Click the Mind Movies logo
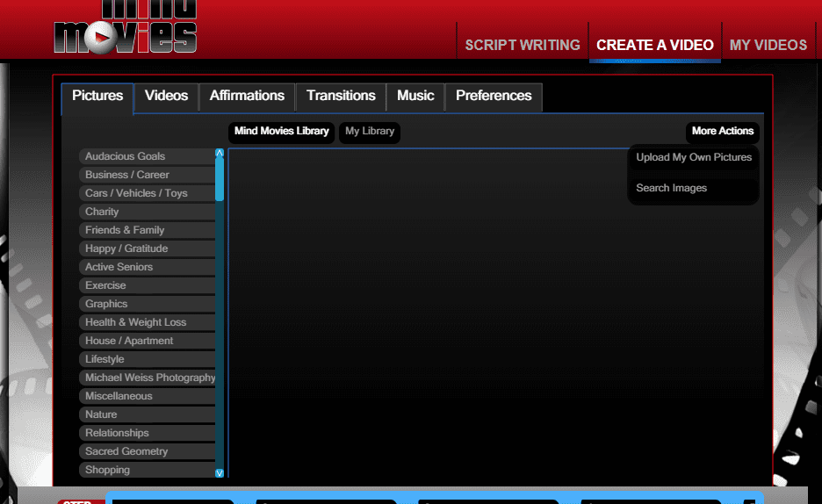This screenshot has height=504, width=822. point(126,26)
